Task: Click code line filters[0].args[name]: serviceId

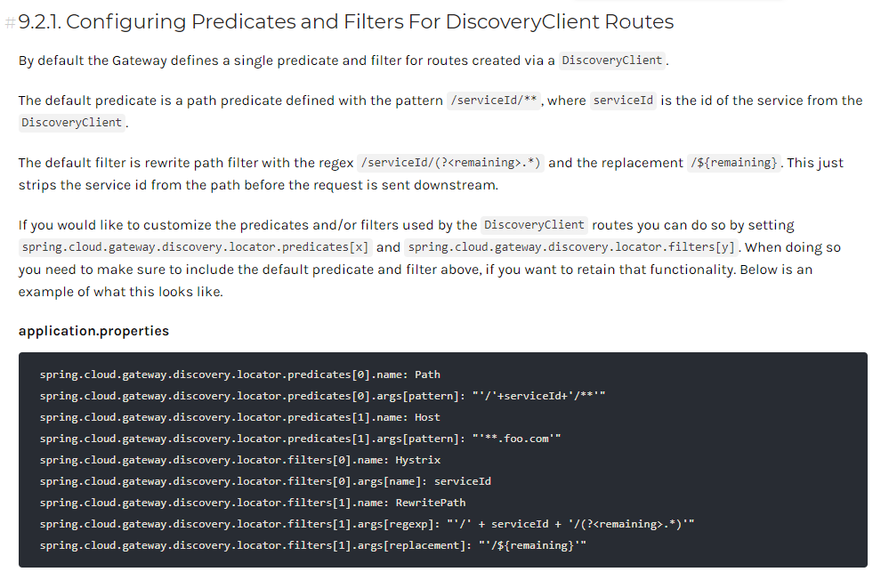Action: (265, 481)
